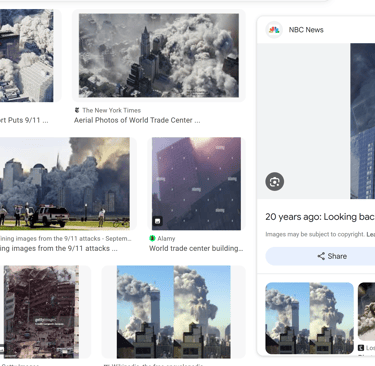
Task: Open the New York Times aerial photo thumbnail
Action: 159,55
